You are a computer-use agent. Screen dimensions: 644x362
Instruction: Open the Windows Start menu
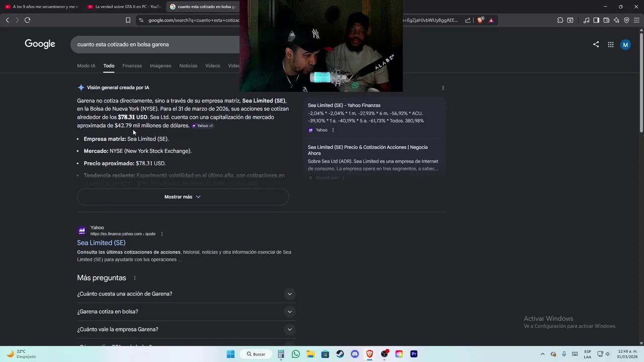[230, 354]
